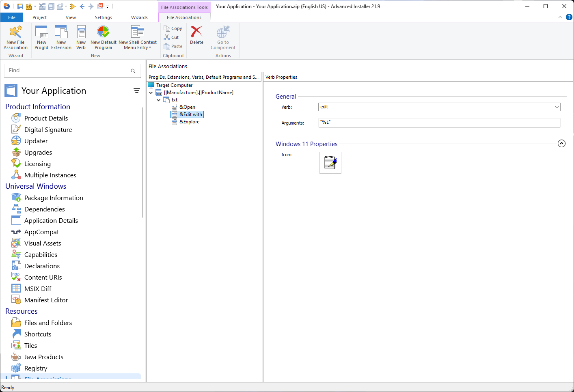
Task: Click the Product Information section header
Action: (x=38, y=107)
